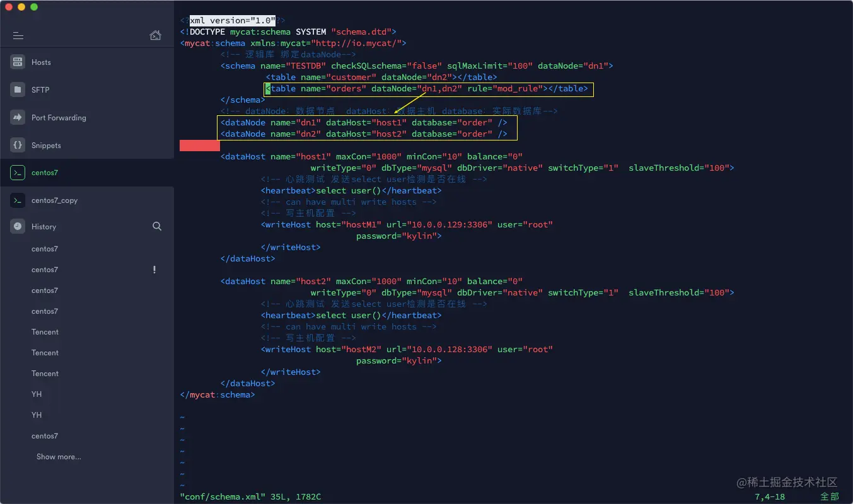
Task: Go to Port Forwarding
Action: [87, 118]
